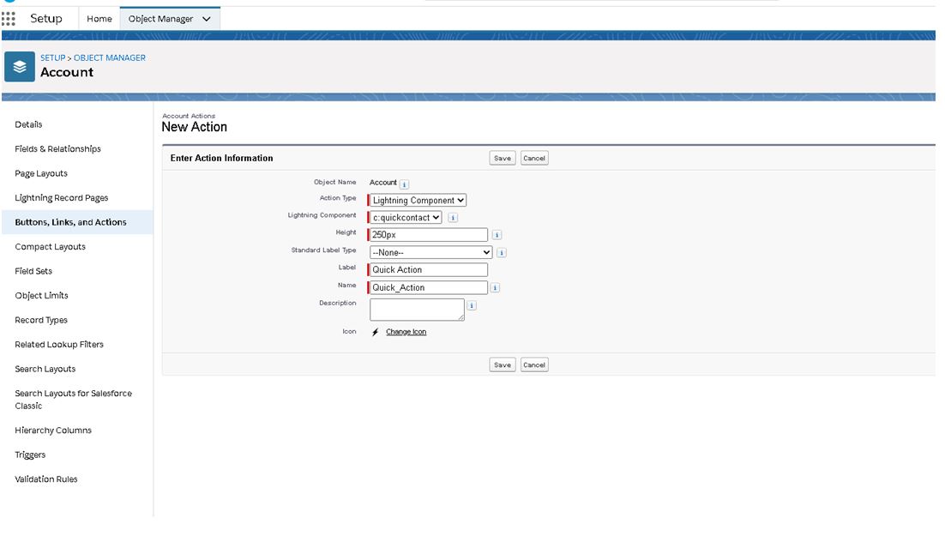Click the SETUP breadcrumb link
945x560 pixels.
pyautogui.click(x=52, y=57)
